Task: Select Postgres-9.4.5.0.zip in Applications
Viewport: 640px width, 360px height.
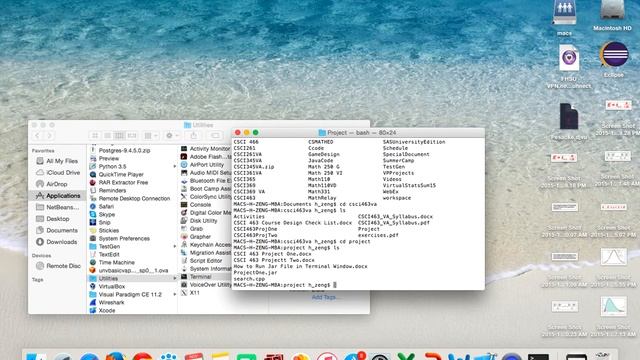Action: (124, 151)
